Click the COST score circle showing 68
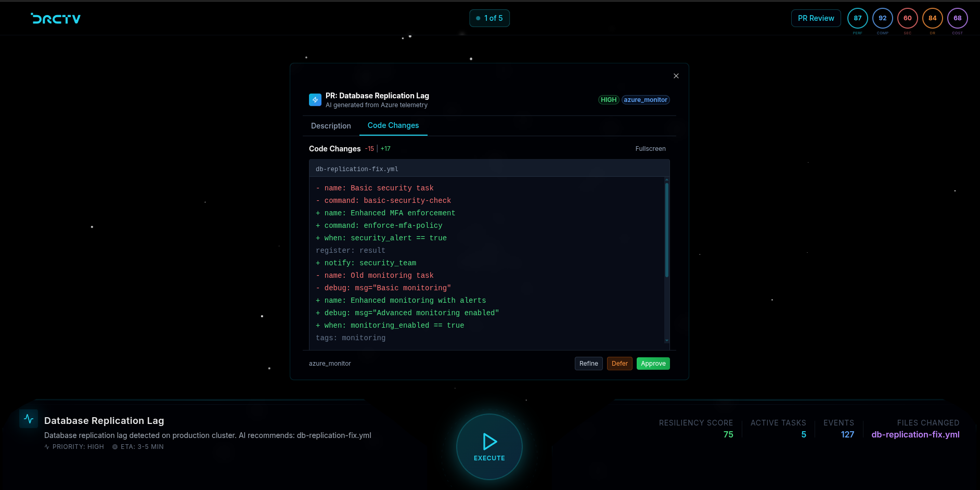Screen dimensions: 980x490 957,18
